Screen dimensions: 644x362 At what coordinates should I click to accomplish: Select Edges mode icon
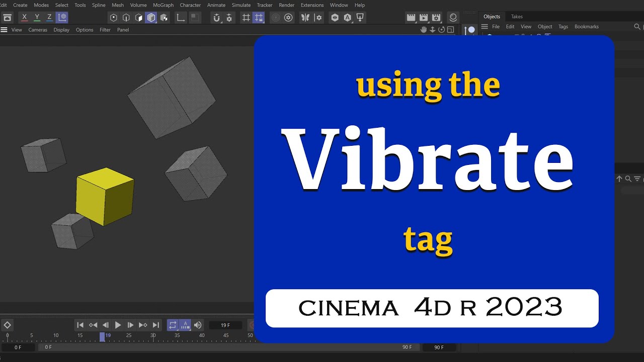click(126, 18)
